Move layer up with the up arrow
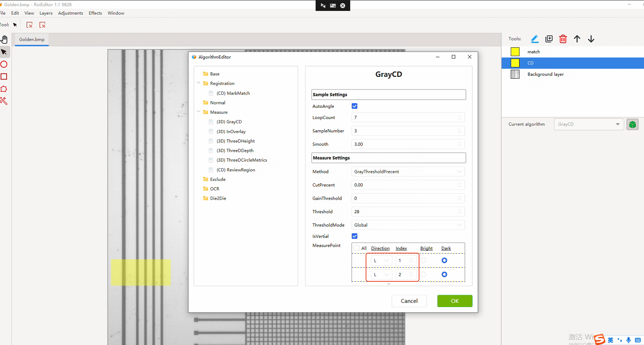The image size is (644, 345). (x=577, y=39)
